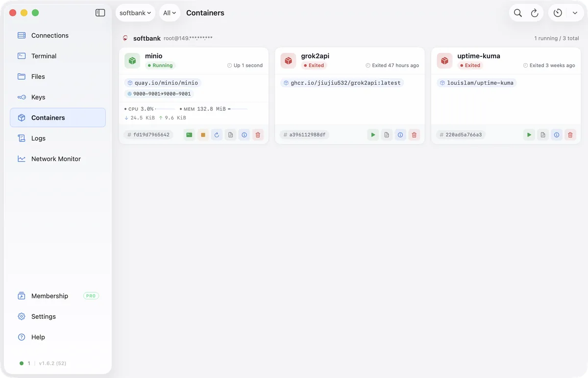Viewport: 588px width, 378px height.
Task: Click version label v1.6.2 (52)
Action: [x=52, y=363]
